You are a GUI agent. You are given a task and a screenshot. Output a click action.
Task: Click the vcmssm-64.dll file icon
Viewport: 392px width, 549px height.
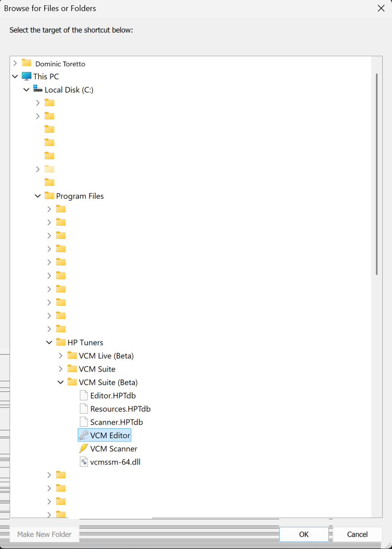click(x=84, y=462)
